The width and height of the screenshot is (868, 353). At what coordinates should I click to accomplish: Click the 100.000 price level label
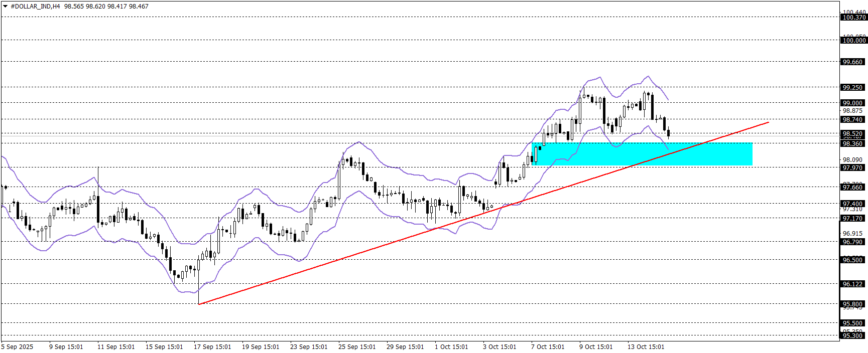(x=853, y=41)
